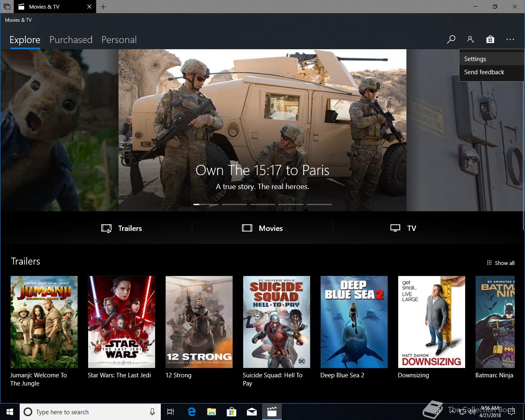Select the fourth carousel slide indicator

(x=291, y=204)
